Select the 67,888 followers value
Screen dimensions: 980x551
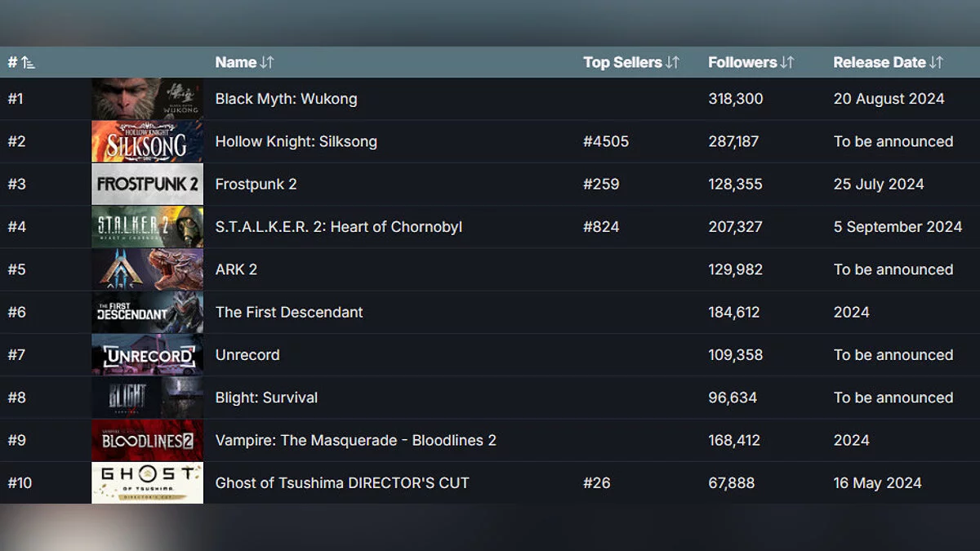pyautogui.click(x=732, y=483)
